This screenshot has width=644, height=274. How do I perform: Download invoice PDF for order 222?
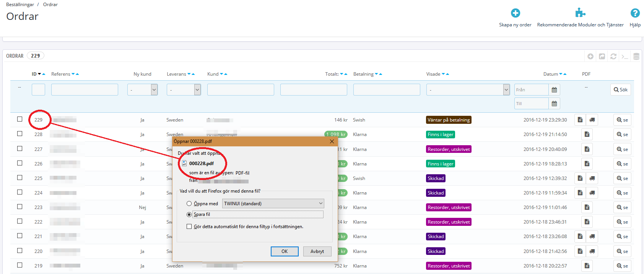(x=587, y=222)
